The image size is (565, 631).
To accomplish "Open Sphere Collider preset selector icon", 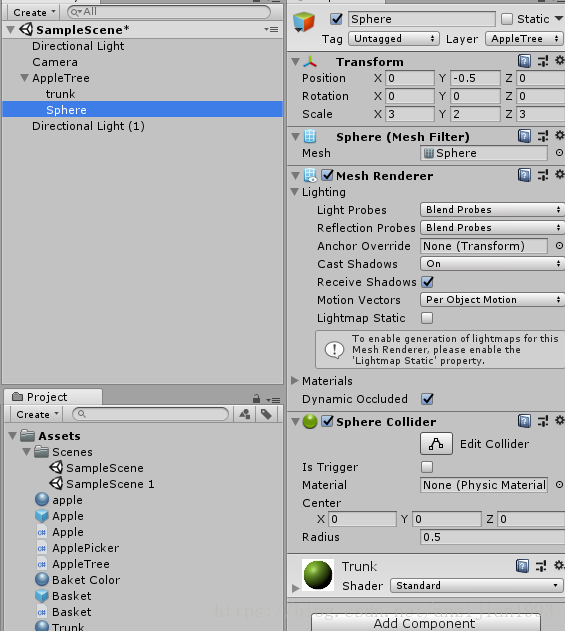I will pyautogui.click(x=543, y=421).
